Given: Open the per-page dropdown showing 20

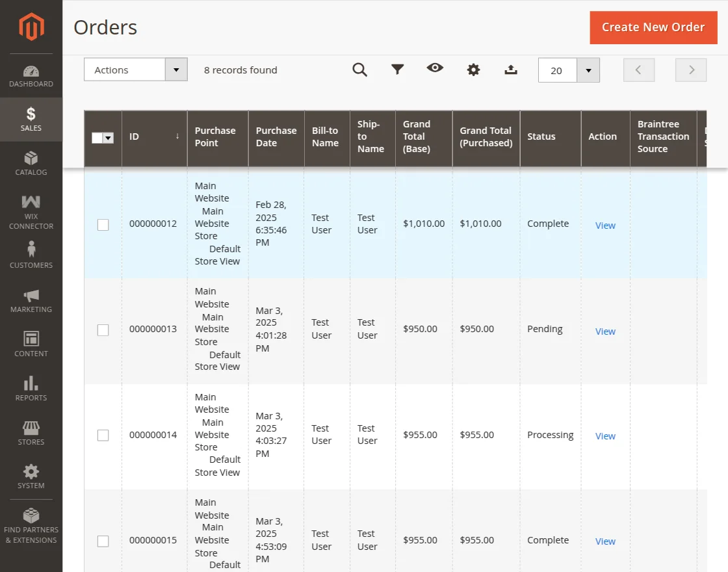Looking at the screenshot, I should click(569, 70).
